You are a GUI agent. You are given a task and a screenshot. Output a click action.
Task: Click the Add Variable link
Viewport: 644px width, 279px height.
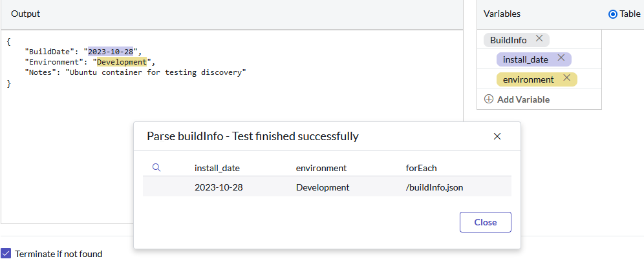[523, 99]
